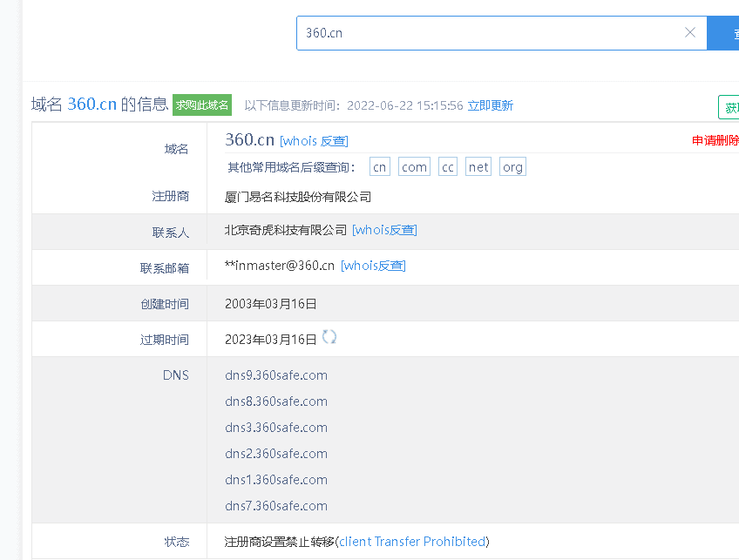739x560 pixels.
Task: Click the large 360.cn domain name in the table
Action: (249, 139)
